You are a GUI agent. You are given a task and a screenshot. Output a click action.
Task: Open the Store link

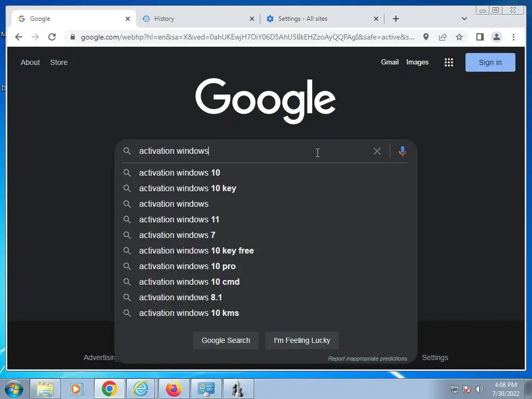point(59,62)
